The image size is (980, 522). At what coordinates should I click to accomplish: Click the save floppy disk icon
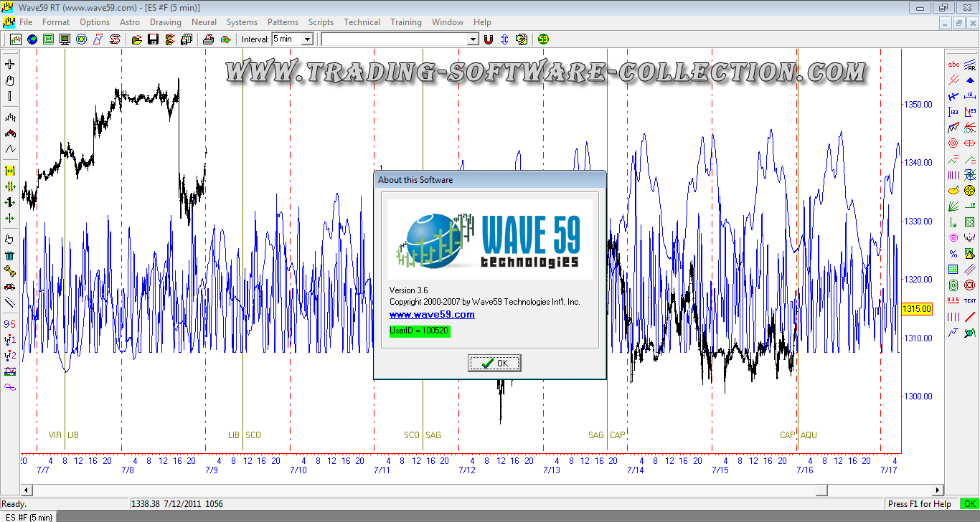pyautogui.click(x=153, y=39)
